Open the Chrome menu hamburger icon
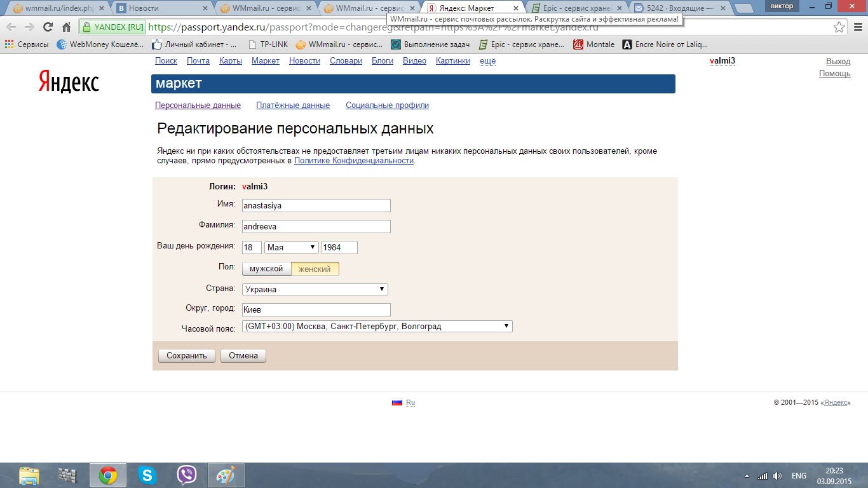The width and height of the screenshot is (868, 488). [x=857, y=27]
